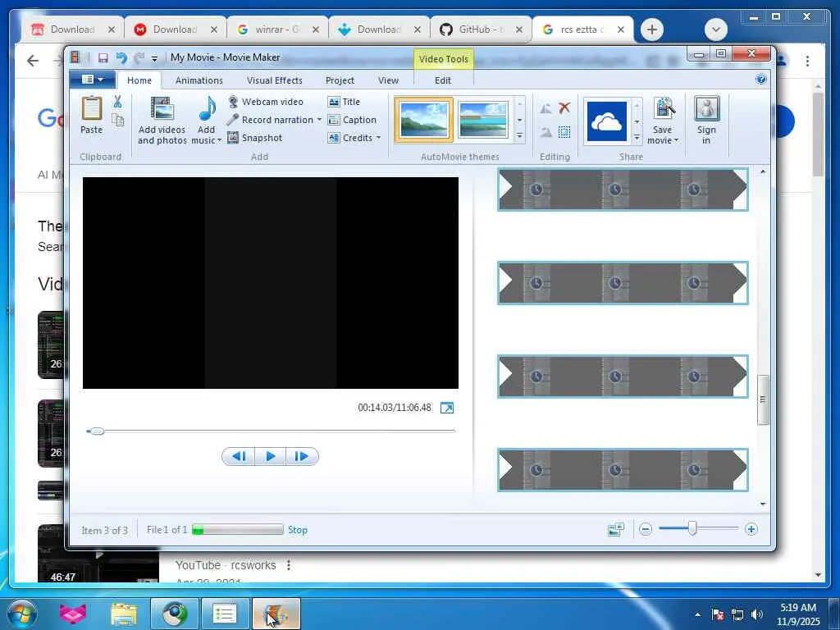The height and width of the screenshot is (630, 840).
Task: Change thumbnail size icon in status bar
Action: tap(616, 529)
